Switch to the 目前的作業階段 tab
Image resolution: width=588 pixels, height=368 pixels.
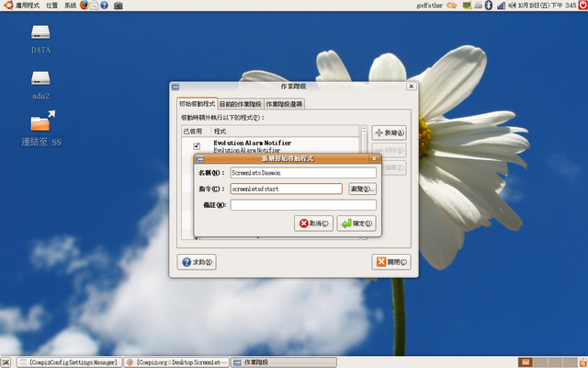click(x=241, y=104)
